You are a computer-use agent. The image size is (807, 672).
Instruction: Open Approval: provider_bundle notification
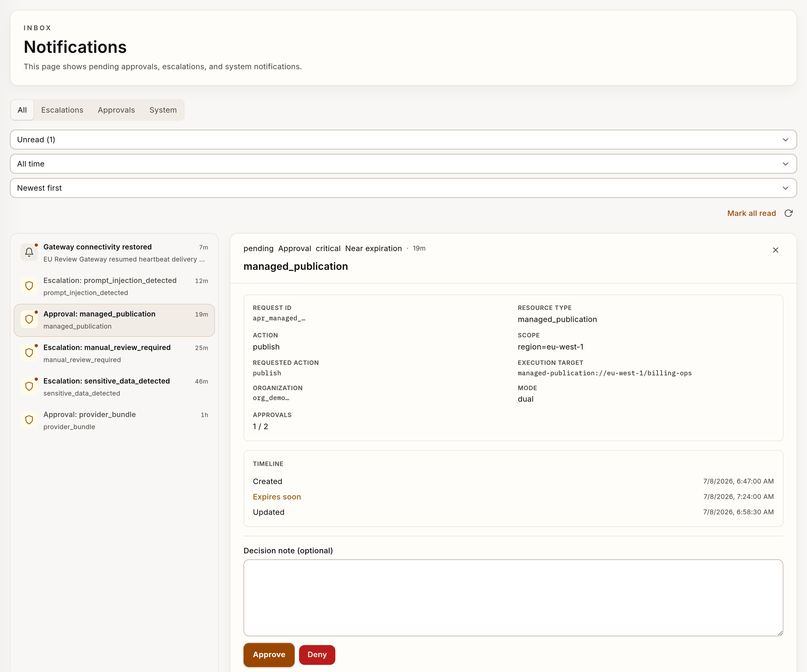click(114, 420)
